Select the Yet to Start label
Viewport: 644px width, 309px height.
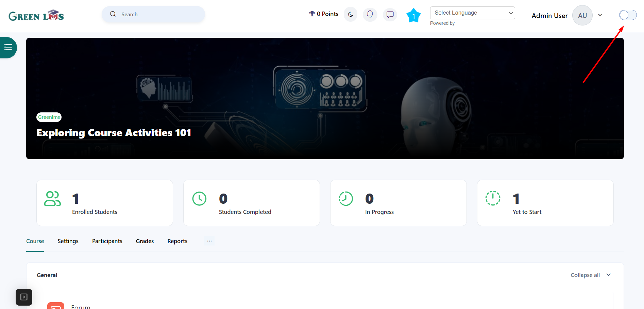pyautogui.click(x=527, y=212)
